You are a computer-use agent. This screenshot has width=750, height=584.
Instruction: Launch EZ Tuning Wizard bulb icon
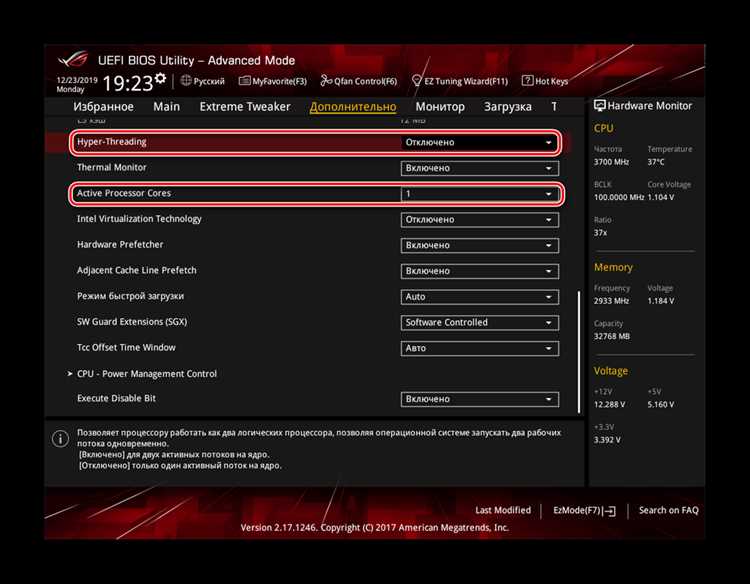coord(417,81)
